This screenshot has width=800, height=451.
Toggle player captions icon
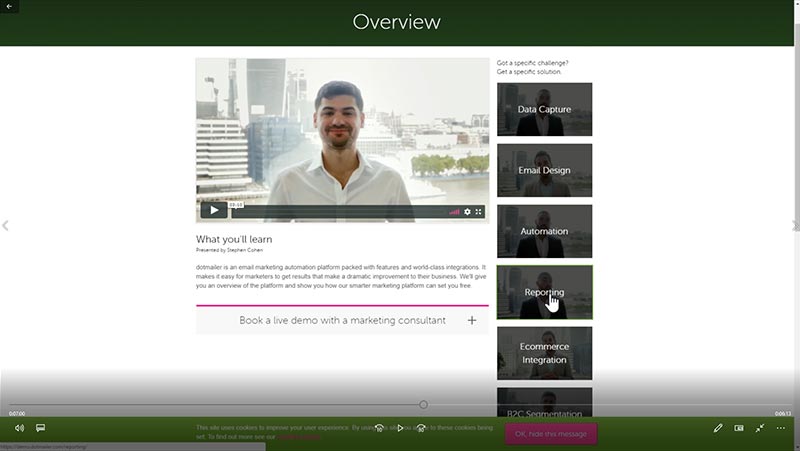[x=40, y=428]
